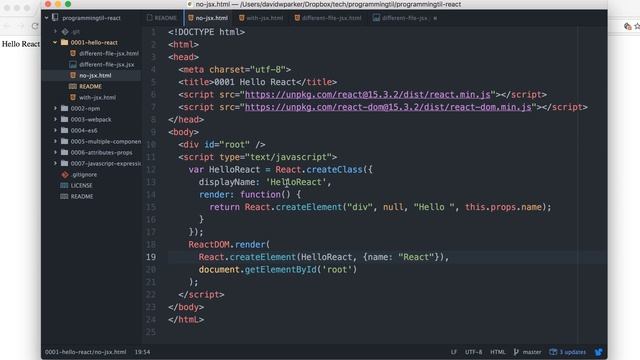Expand the 0004-es6 folder arrow
The image size is (640, 360).
(55, 130)
